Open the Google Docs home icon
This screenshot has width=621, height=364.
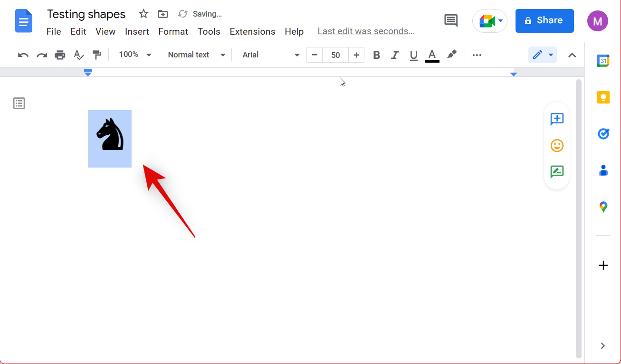(24, 21)
